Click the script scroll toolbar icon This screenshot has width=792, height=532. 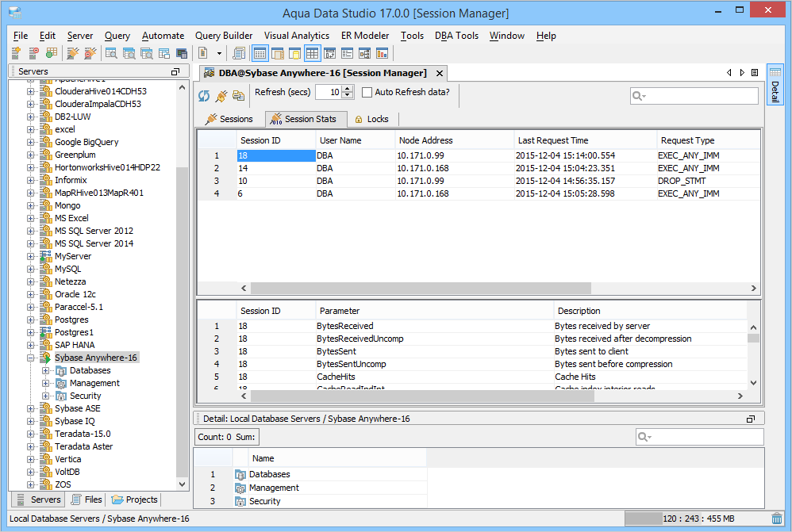[239, 53]
